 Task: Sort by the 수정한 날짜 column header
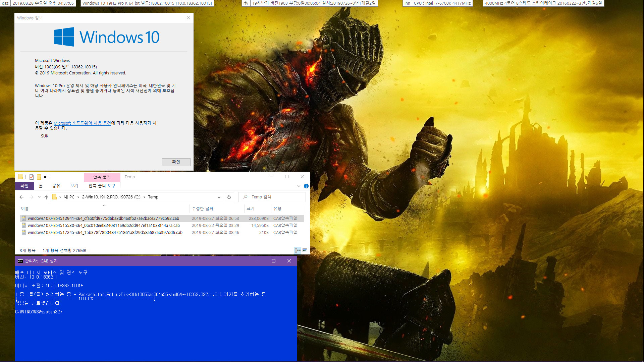(217, 208)
